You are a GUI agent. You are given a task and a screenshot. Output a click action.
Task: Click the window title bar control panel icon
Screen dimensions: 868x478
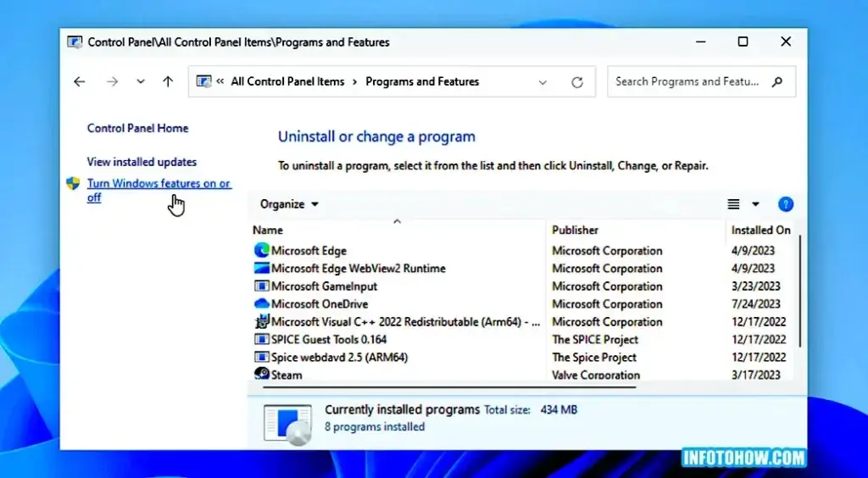pyautogui.click(x=75, y=42)
